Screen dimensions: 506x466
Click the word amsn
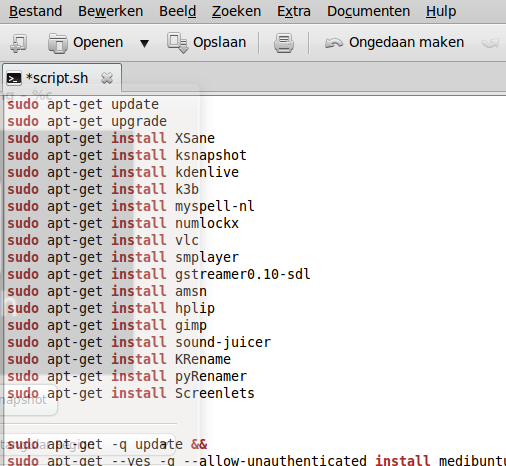[x=191, y=291]
